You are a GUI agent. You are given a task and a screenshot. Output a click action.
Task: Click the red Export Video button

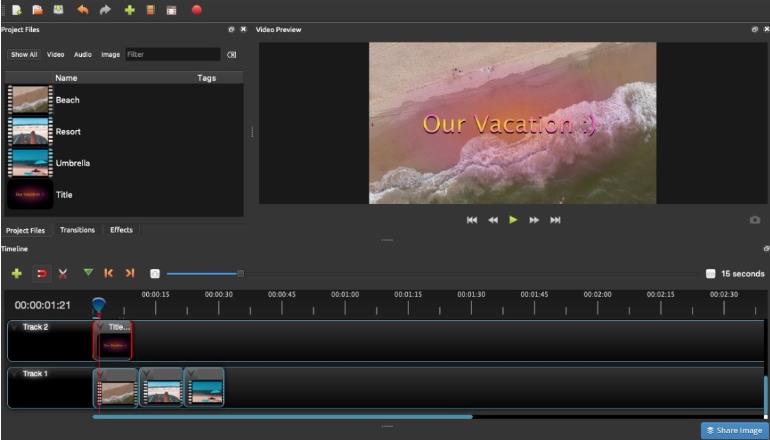tap(196, 10)
